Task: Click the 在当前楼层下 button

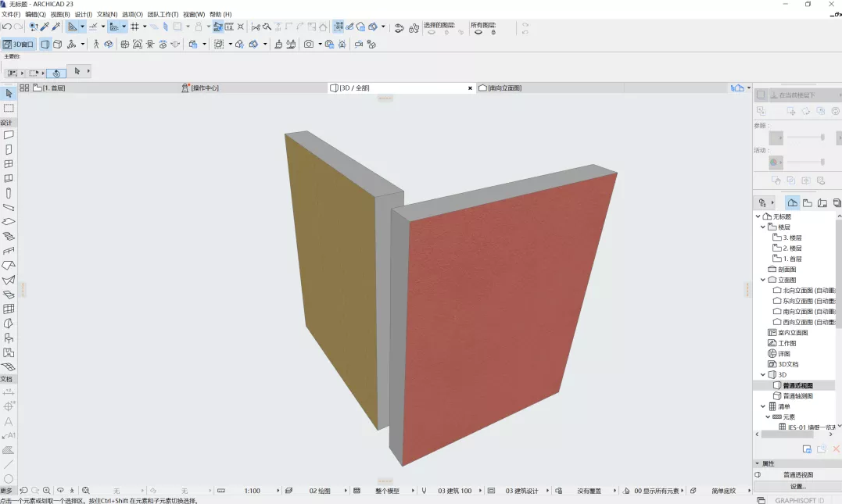Action: point(804,95)
